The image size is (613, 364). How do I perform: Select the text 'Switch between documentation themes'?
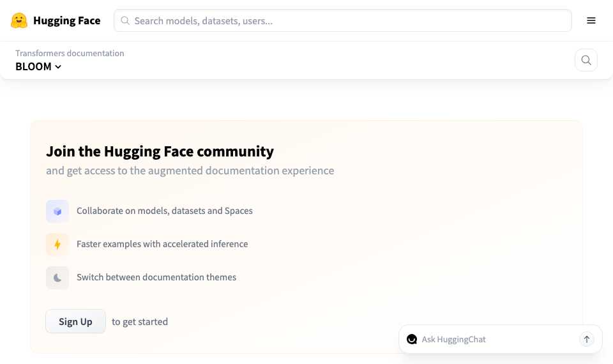[x=156, y=277]
